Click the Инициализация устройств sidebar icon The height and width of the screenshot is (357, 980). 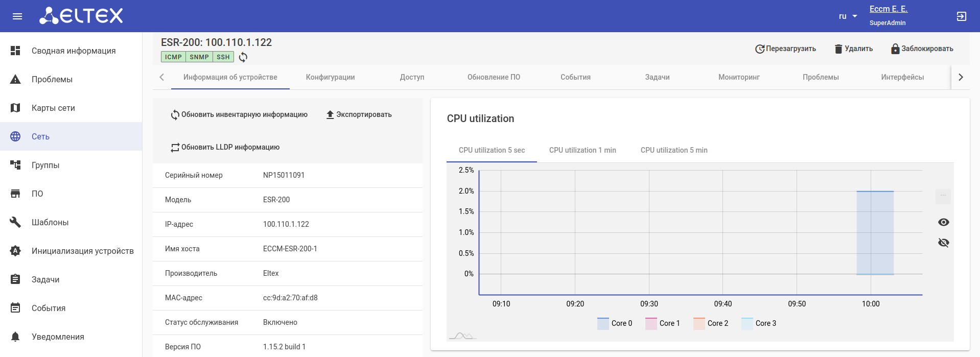(15, 251)
